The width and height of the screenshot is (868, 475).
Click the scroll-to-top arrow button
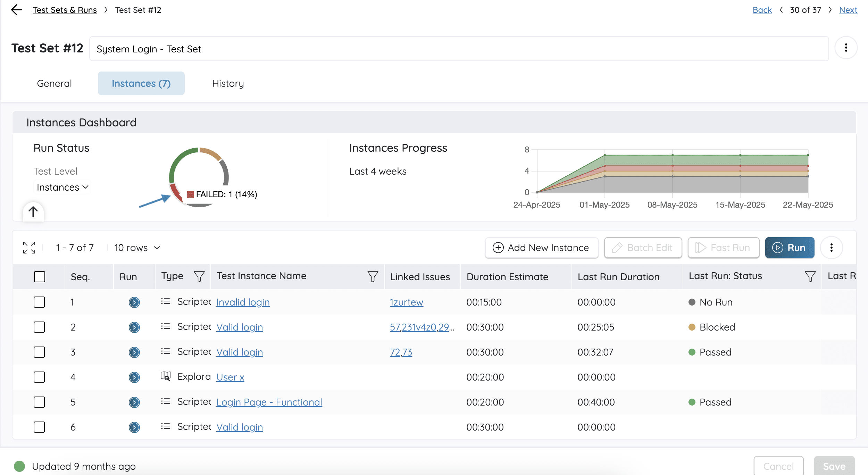[33, 211]
